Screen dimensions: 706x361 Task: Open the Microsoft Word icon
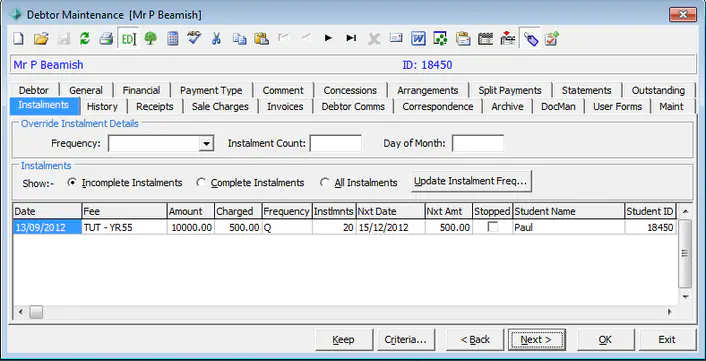point(418,39)
